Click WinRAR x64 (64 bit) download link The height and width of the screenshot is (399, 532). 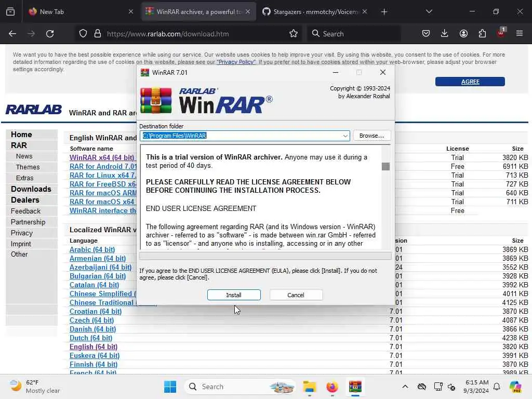102,157
